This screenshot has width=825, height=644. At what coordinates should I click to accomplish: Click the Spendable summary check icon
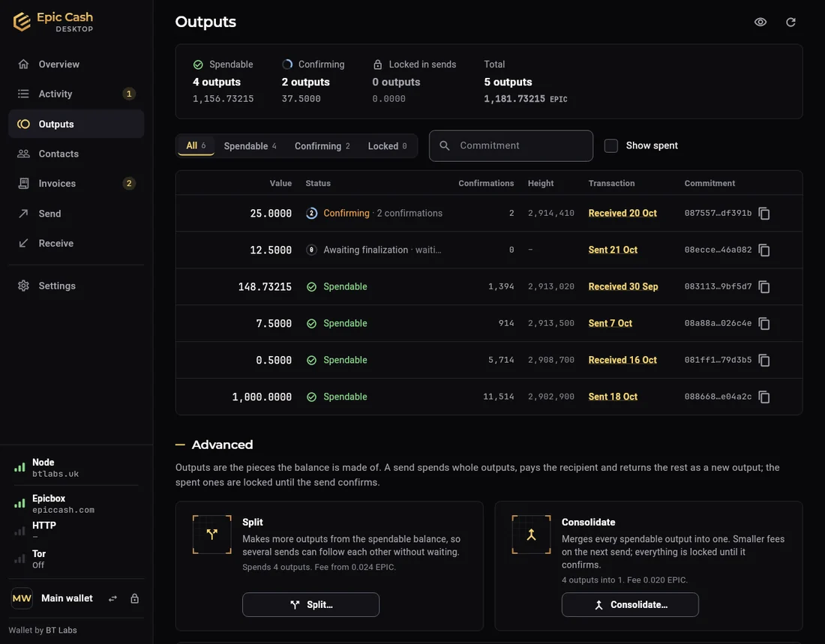click(198, 64)
